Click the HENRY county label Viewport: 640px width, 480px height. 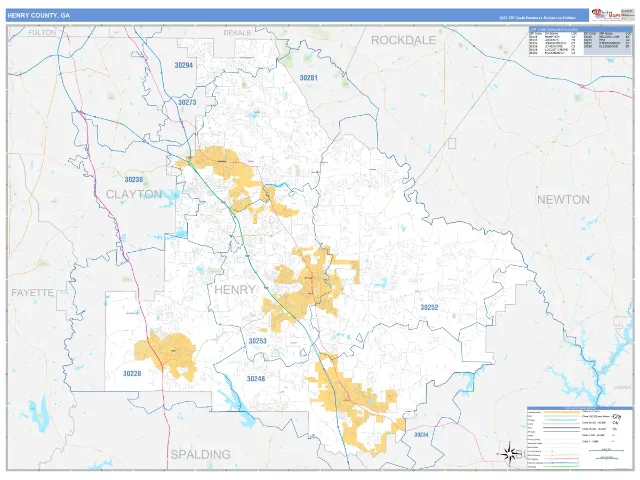pos(235,290)
